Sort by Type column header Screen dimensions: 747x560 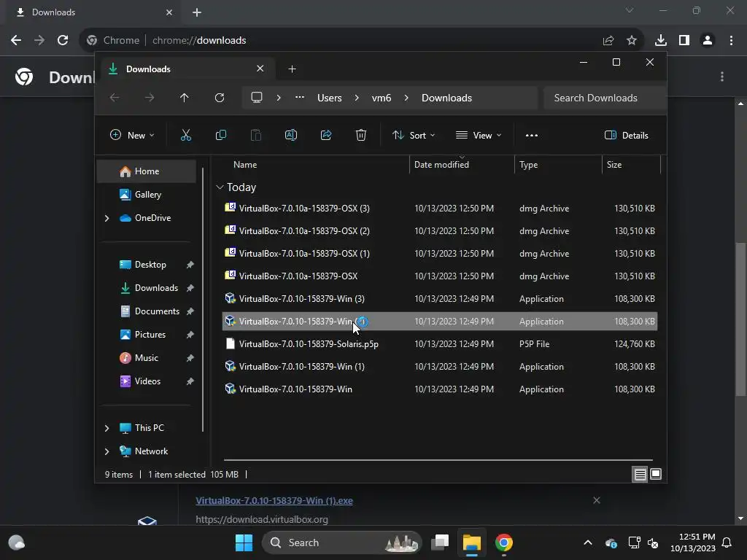pos(528,165)
